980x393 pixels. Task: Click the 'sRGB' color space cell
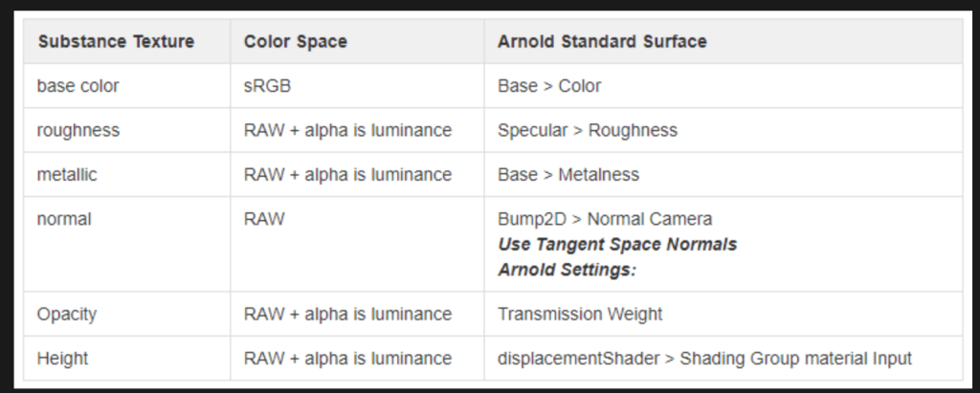click(267, 86)
